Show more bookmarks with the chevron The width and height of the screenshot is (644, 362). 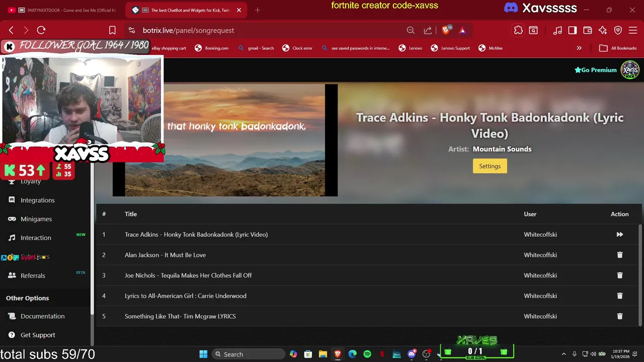(x=579, y=48)
